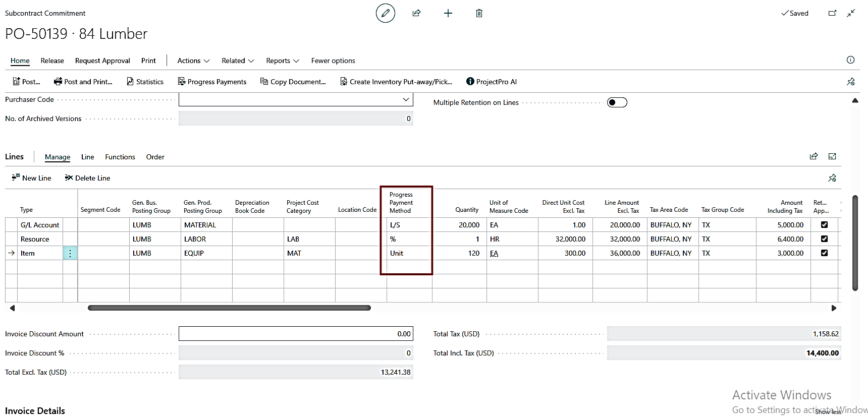Select Unit progress payment method cell

pos(409,253)
